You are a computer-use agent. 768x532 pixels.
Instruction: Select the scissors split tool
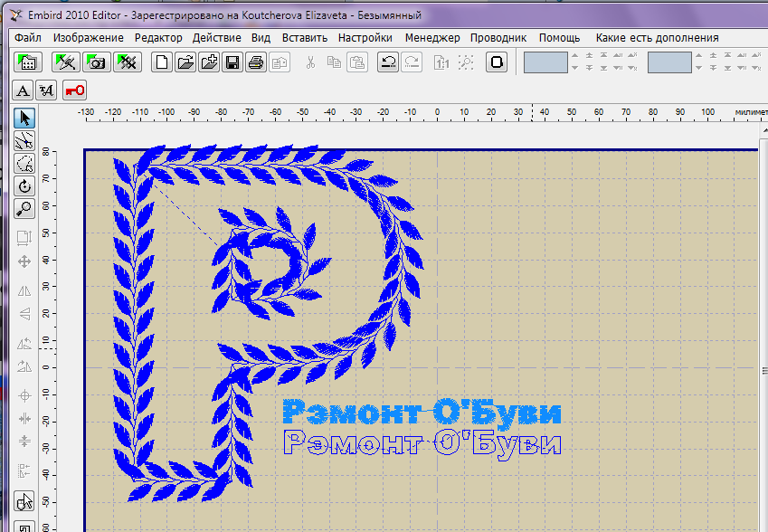(x=24, y=141)
